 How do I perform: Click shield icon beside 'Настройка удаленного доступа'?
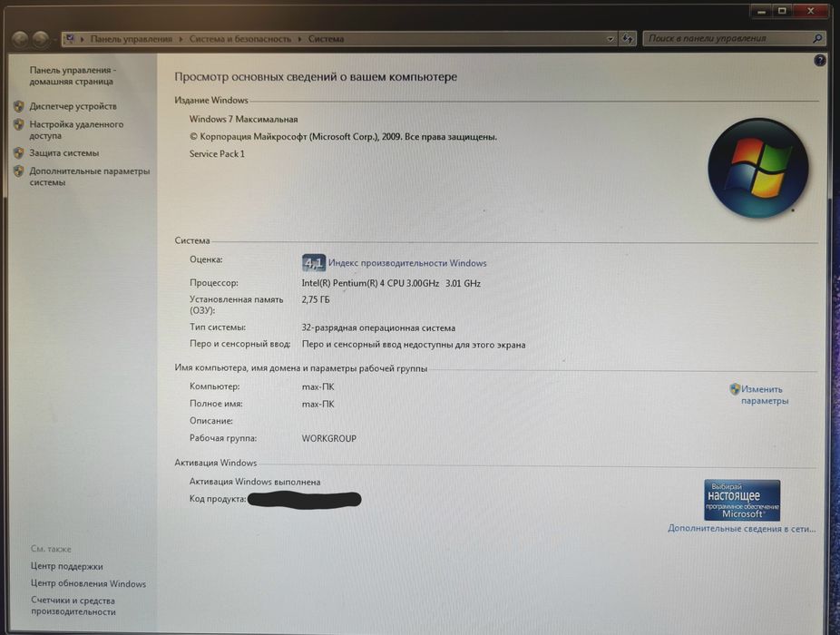tap(19, 124)
